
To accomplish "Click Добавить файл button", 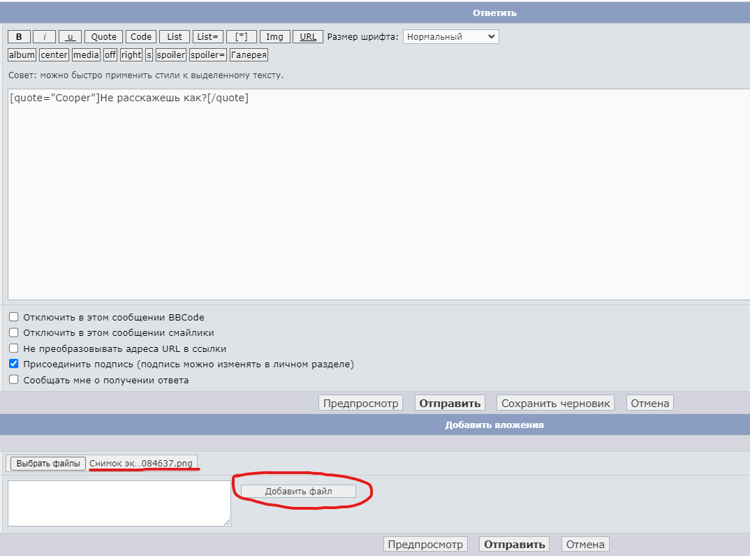I will coord(298,491).
